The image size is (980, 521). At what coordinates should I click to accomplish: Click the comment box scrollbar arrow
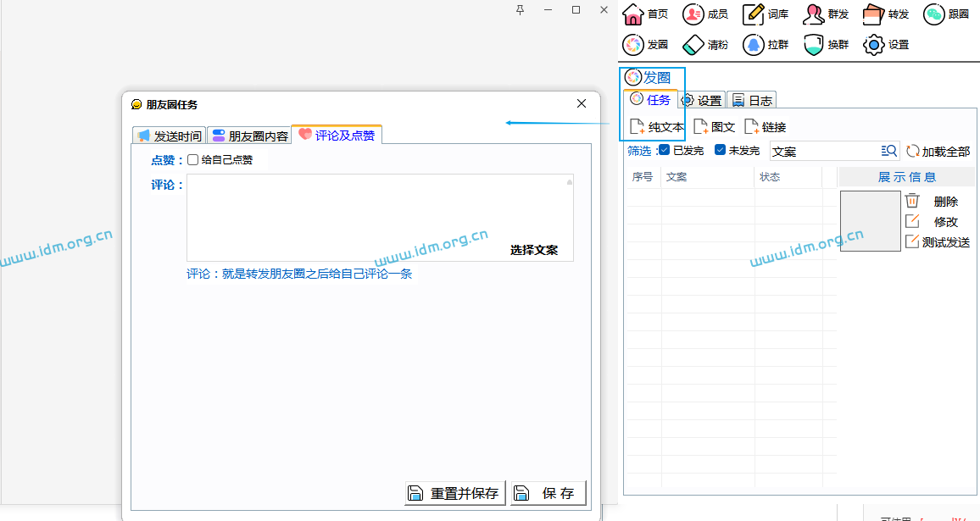(x=570, y=182)
